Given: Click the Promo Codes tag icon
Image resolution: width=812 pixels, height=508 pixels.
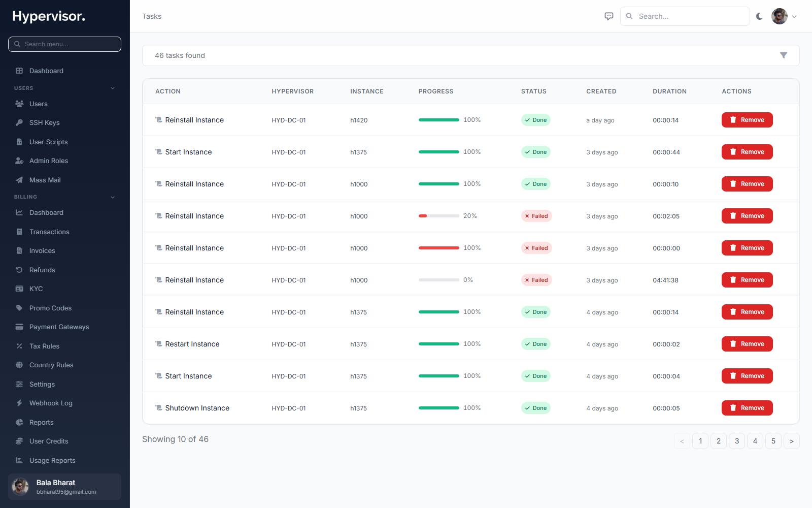Looking at the screenshot, I should (19, 308).
